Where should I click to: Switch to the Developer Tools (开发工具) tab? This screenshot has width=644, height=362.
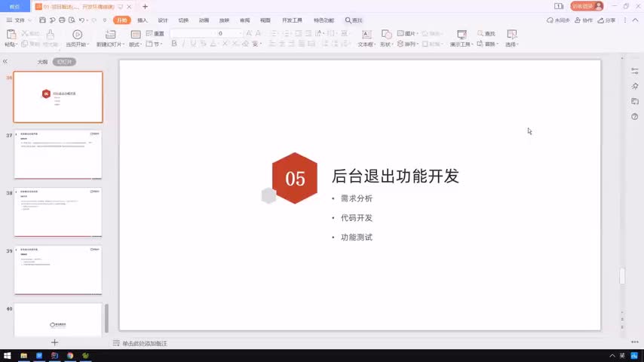[292, 20]
